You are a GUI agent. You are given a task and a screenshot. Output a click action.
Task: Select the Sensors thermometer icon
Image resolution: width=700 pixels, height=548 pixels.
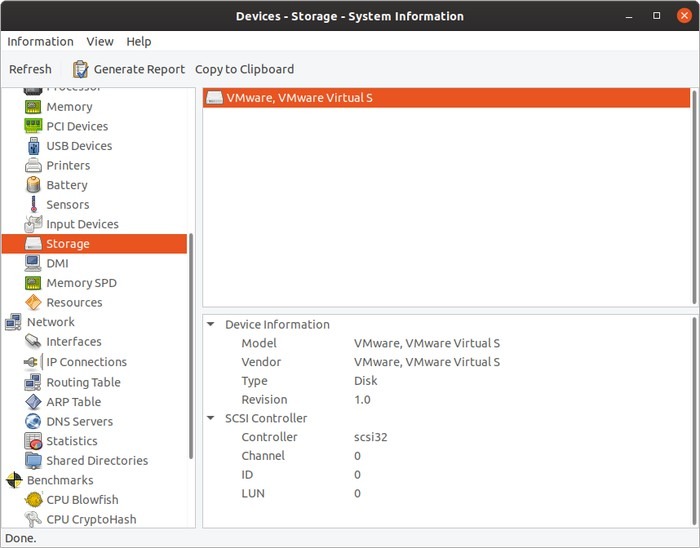coord(33,204)
